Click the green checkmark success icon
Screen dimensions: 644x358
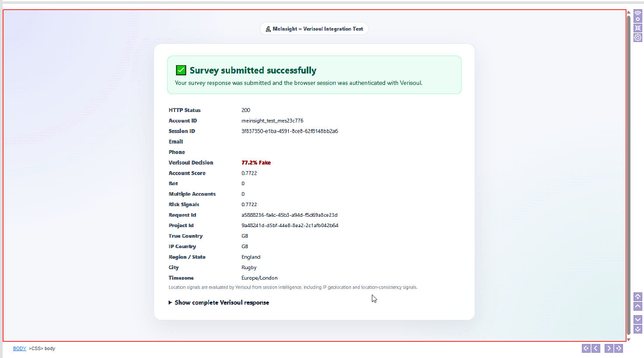[181, 70]
